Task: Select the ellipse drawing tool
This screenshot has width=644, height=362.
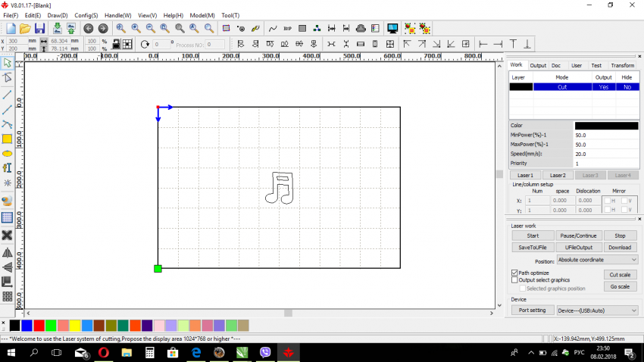Action: pos(8,153)
